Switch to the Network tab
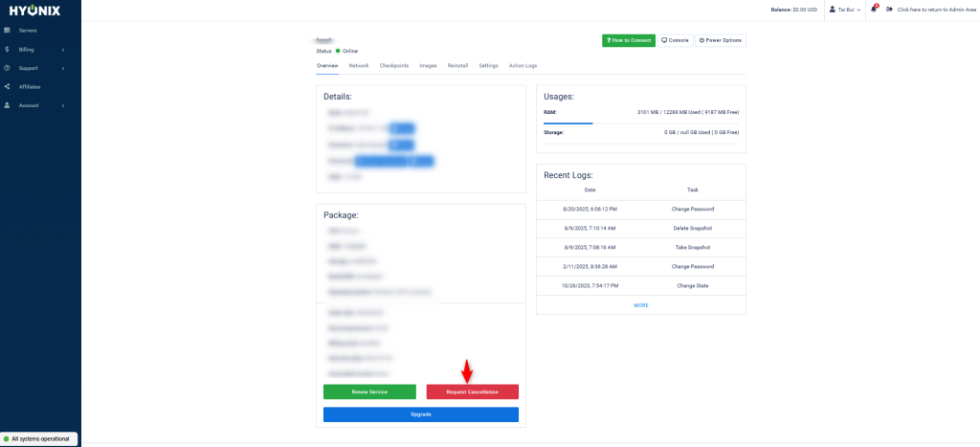 pos(359,65)
